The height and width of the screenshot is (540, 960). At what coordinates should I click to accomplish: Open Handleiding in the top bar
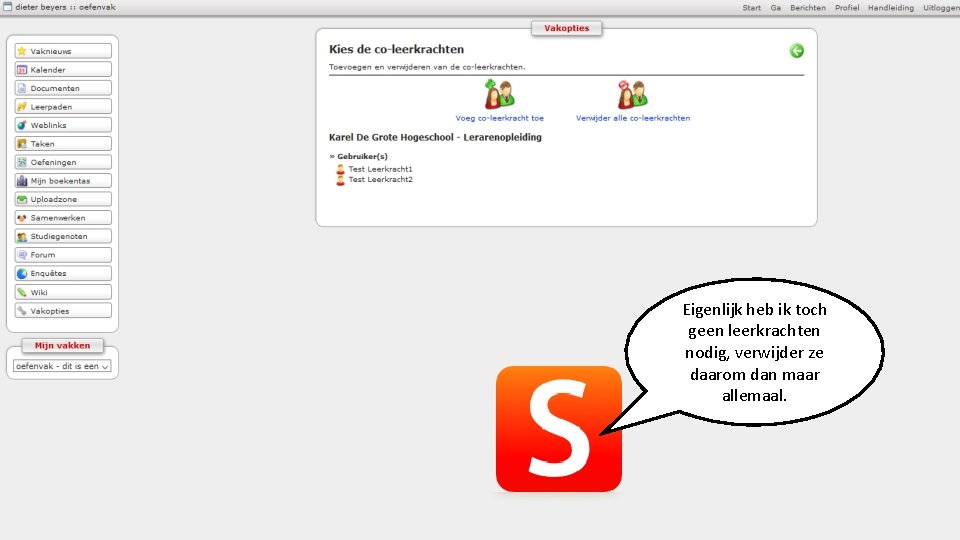click(891, 8)
